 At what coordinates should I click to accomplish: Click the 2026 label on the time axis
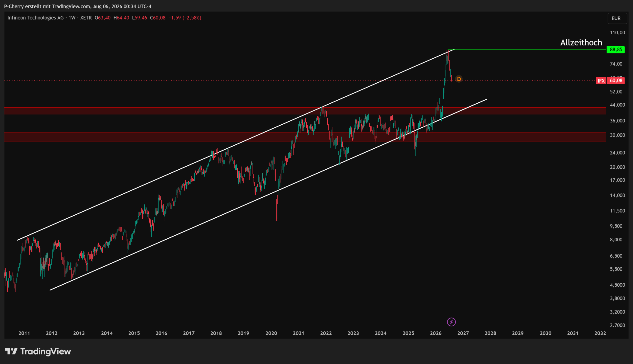tap(436, 333)
